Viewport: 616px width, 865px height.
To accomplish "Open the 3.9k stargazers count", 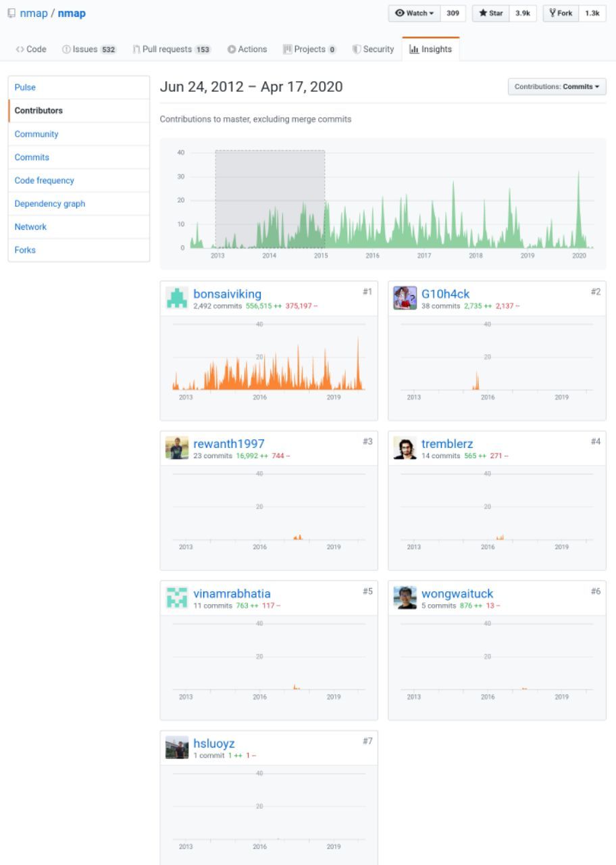I will [x=522, y=14].
